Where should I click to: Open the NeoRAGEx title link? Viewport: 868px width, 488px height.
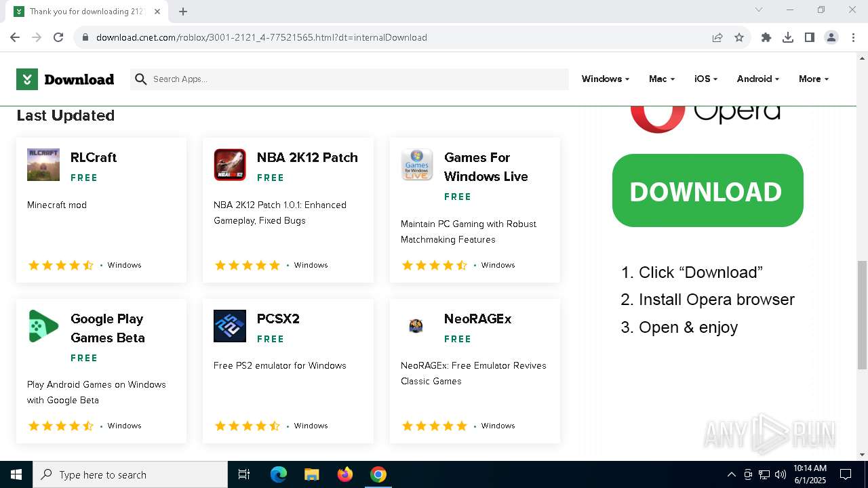pyautogui.click(x=477, y=319)
